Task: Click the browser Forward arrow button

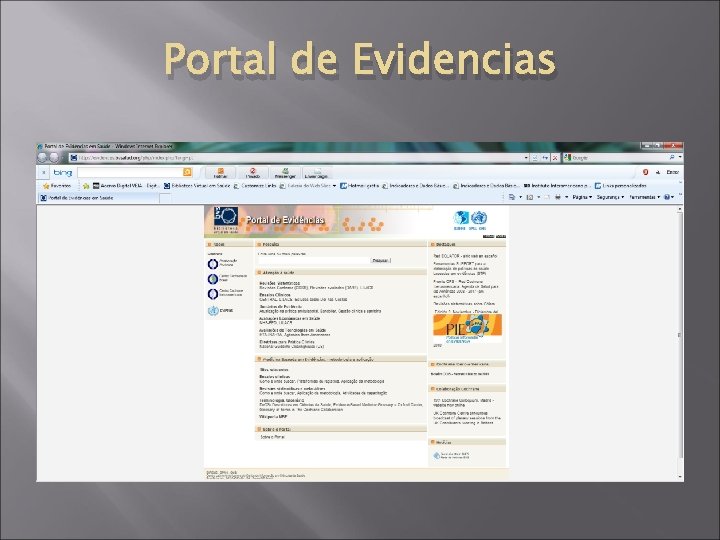Action: pyautogui.click(x=54, y=158)
